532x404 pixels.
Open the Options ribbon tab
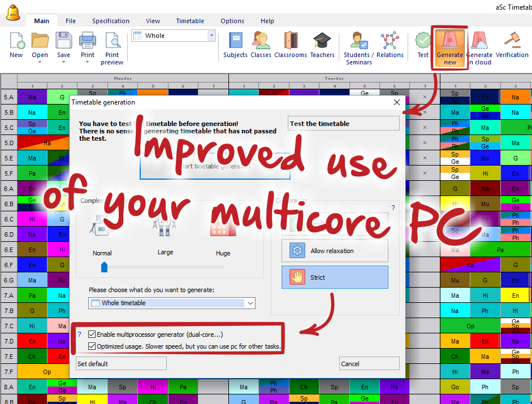coord(232,21)
